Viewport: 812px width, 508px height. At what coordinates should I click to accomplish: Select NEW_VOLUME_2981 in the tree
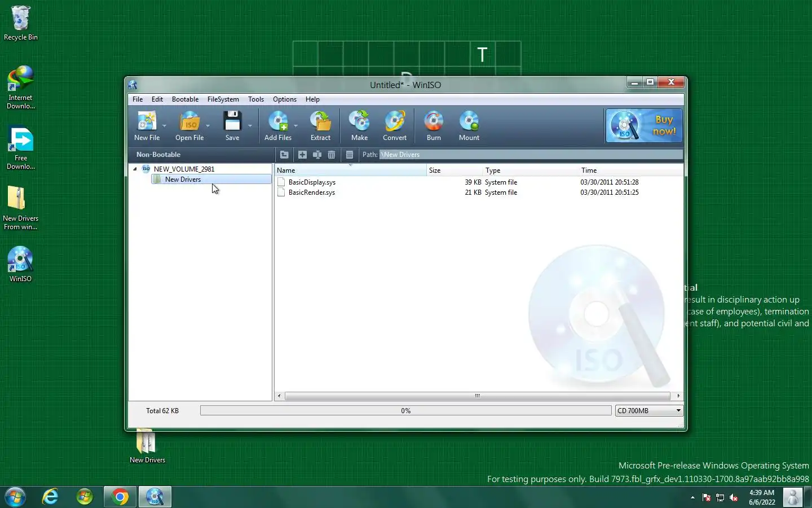[184, 169]
